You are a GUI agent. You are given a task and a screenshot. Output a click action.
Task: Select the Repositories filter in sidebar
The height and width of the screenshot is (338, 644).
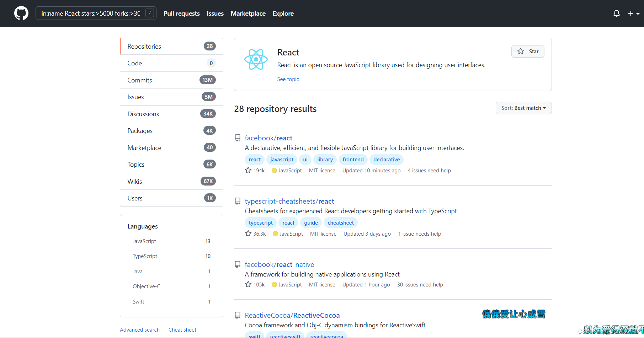(x=172, y=46)
